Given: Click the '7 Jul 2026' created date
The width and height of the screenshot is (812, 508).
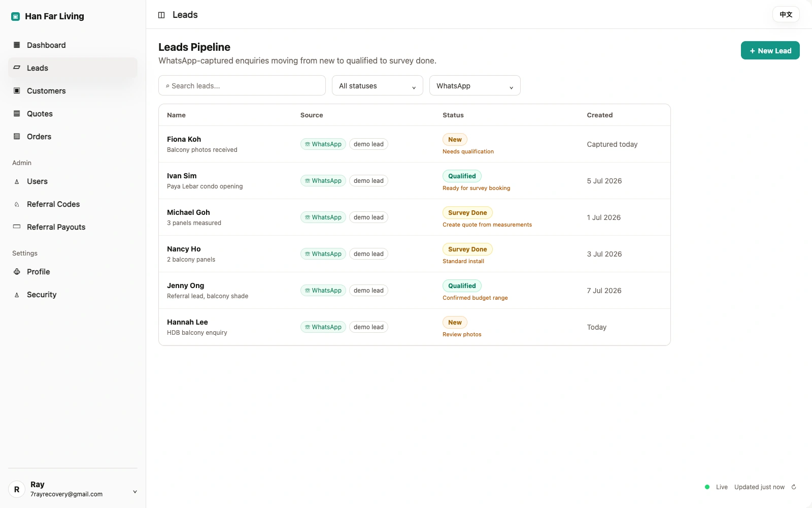Looking at the screenshot, I should pyautogui.click(x=604, y=291).
